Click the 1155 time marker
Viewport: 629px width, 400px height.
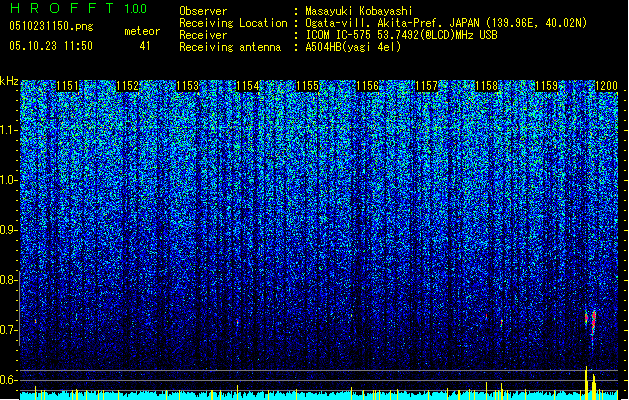(x=307, y=86)
